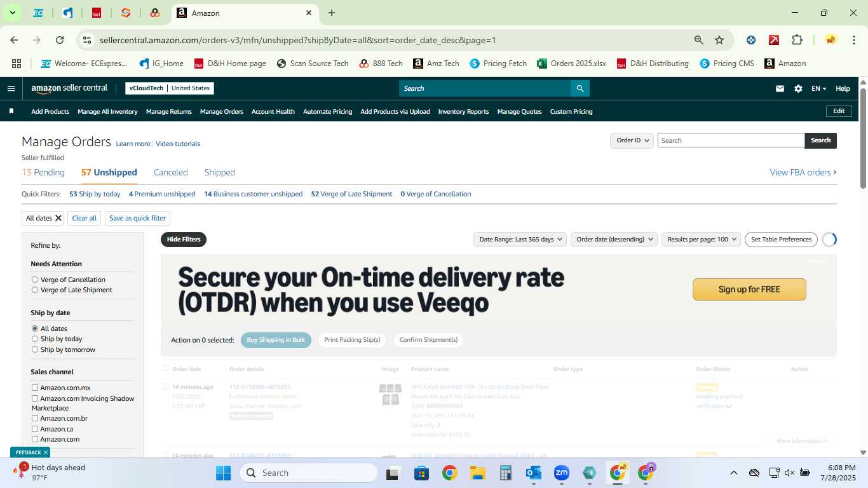Open Calculator from the taskbar

[506, 473]
